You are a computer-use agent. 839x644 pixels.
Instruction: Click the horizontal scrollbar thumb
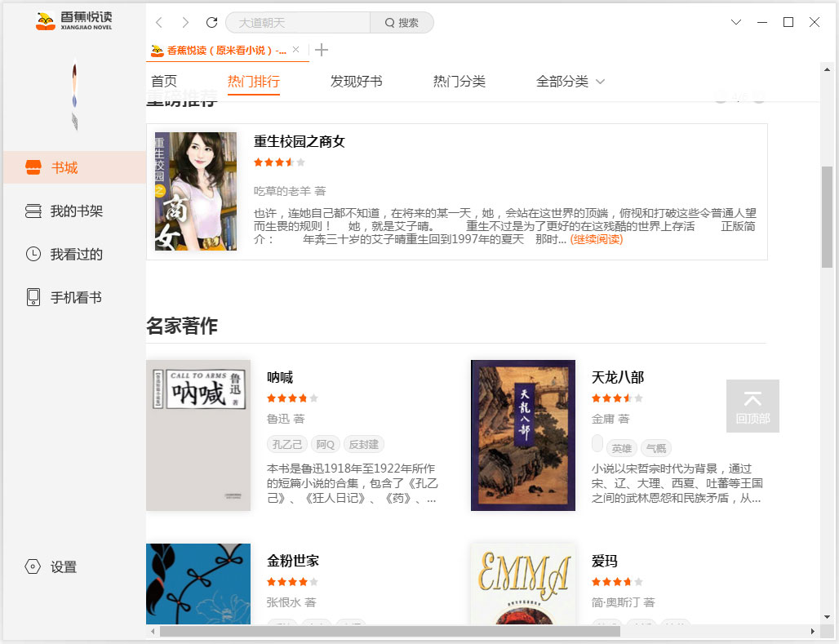click(390, 631)
